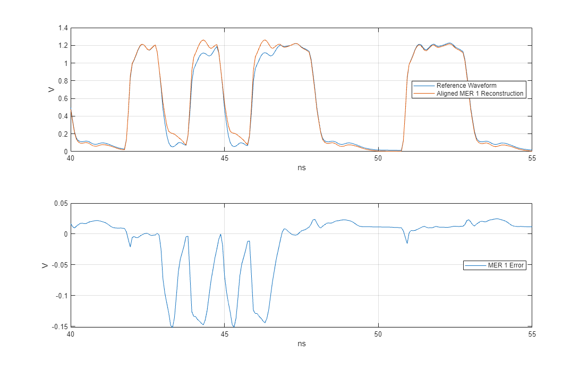Click the border of the MER 1 Error legend box
Image resolution: width=588 pixels, height=368 pixels.
(x=495, y=260)
